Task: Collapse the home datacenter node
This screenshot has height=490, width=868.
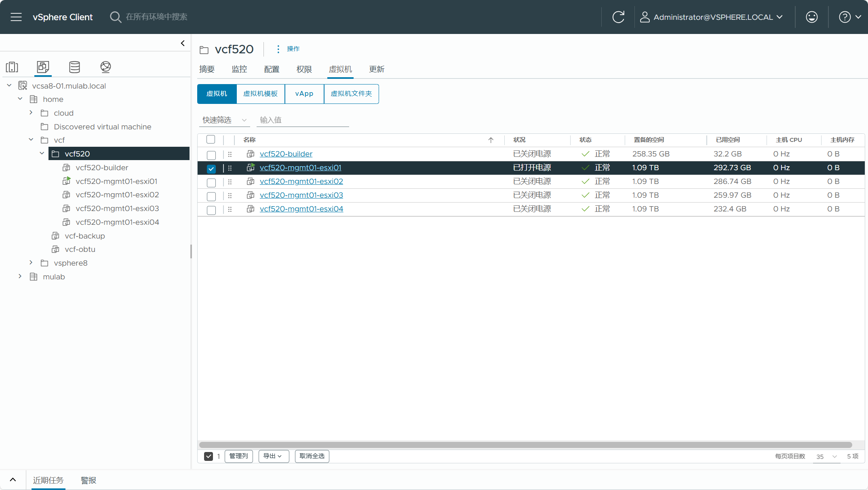Action: click(20, 99)
